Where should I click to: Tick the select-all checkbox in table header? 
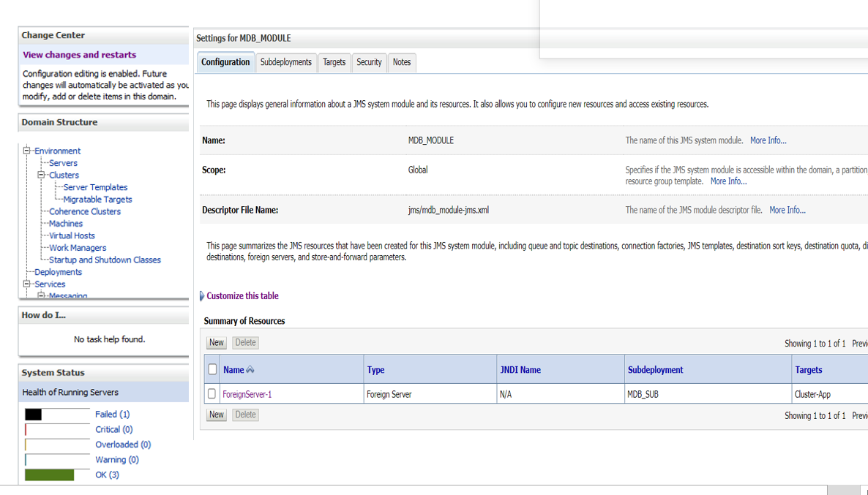click(x=212, y=369)
